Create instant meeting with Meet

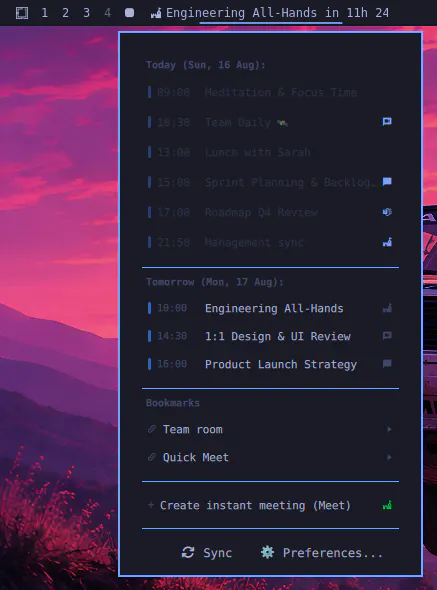[x=270, y=505]
